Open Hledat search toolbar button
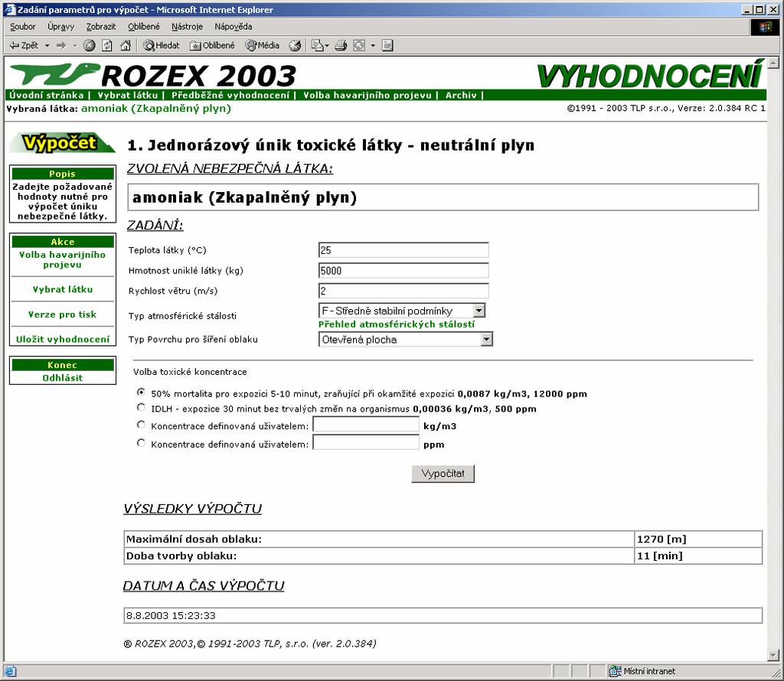The width and height of the screenshot is (784, 681). point(161,45)
